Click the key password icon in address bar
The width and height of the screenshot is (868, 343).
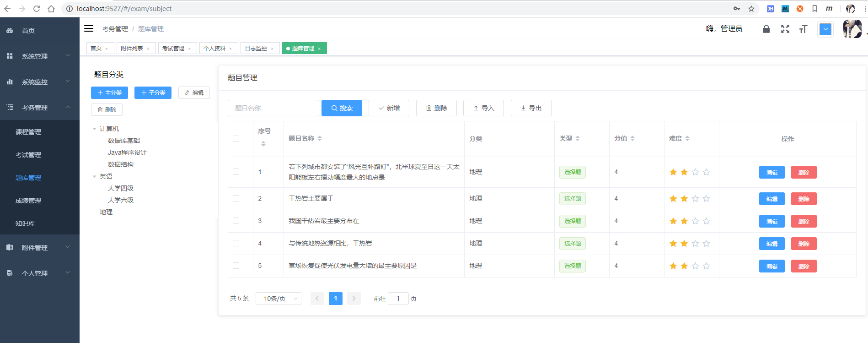tap(737, 9)
